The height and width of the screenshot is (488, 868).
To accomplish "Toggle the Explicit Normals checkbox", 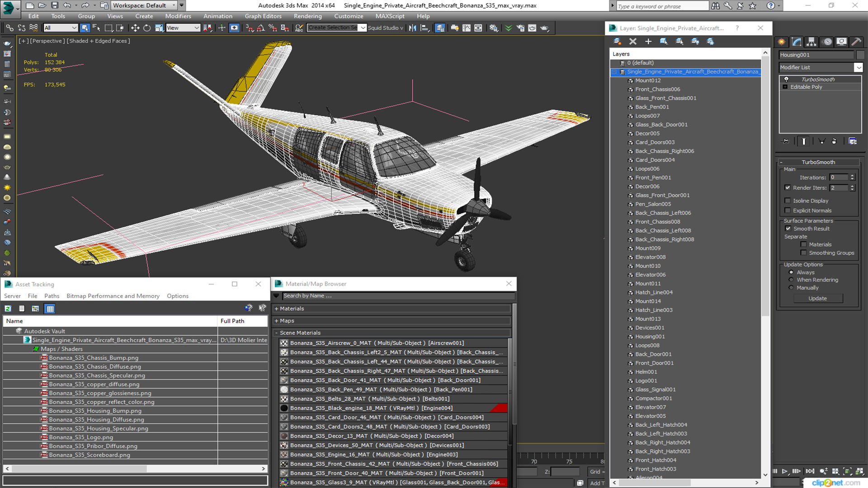I will point(788,211).
